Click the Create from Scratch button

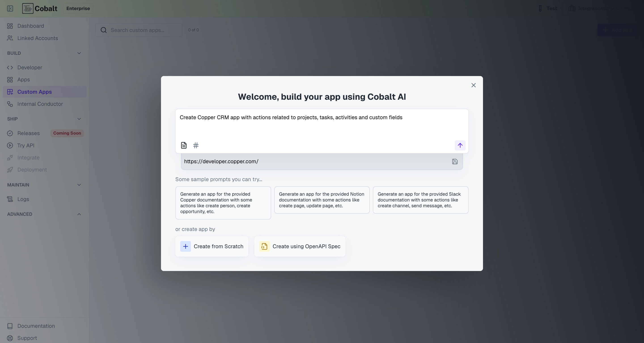tap(212, 246)
